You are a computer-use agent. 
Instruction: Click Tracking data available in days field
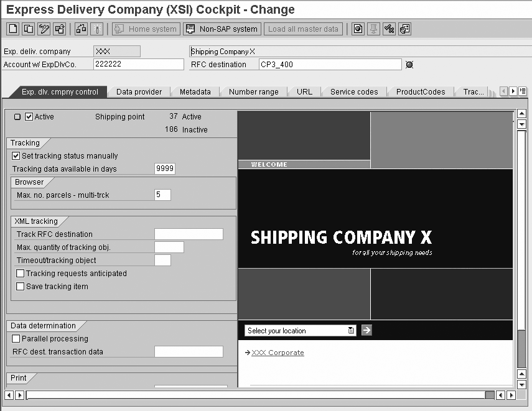[165, 169]
